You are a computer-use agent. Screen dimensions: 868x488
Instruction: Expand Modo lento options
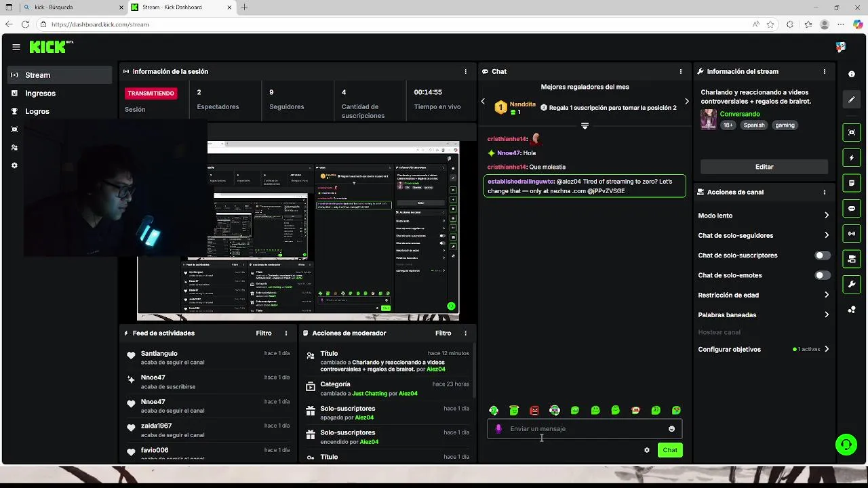tap(764, 216)
